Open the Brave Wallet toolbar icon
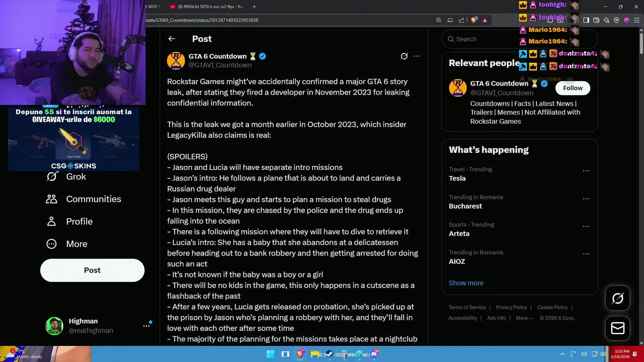This screenshot has height=362, width=644. 596,20
